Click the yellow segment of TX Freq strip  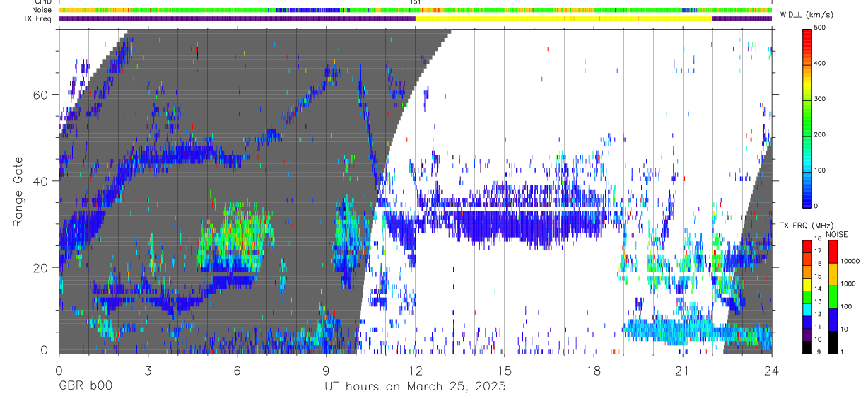pyautogui.click(x=564, y=18)
